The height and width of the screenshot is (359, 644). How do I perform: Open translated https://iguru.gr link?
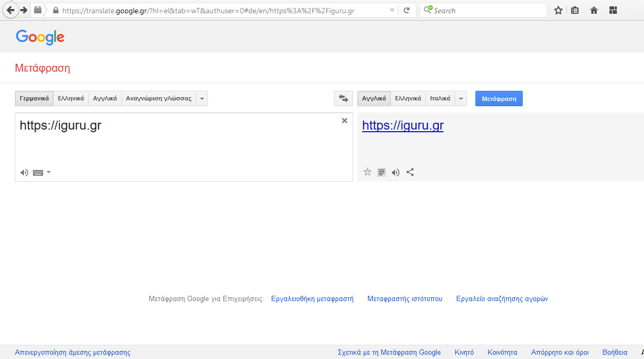click(x=403, y=125)
